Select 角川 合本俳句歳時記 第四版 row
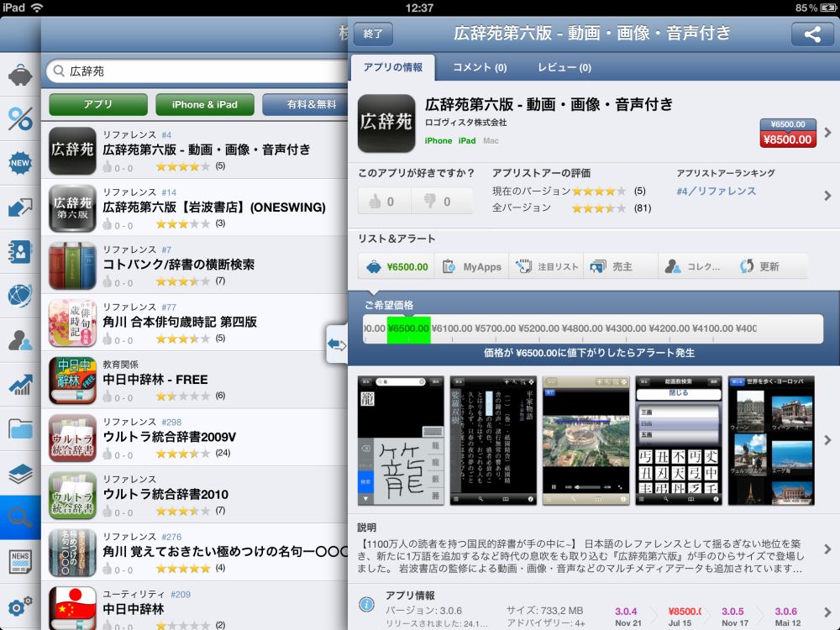 (x=195, y=323)
